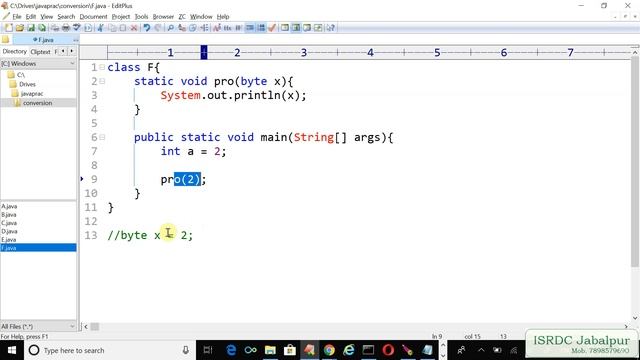Viewport: 640px width, 360px height.
Task: Select the Cliptext sidebar tab
Action: [40, 51]
